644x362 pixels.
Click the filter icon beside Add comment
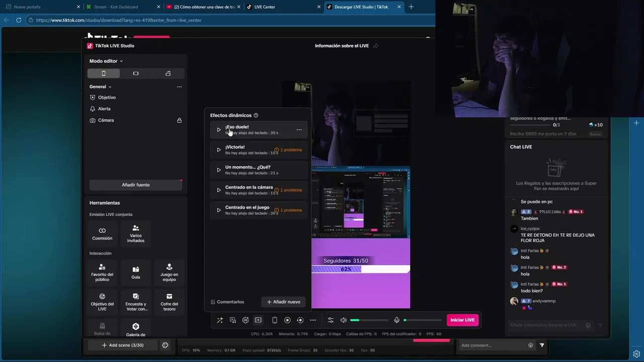542,345
